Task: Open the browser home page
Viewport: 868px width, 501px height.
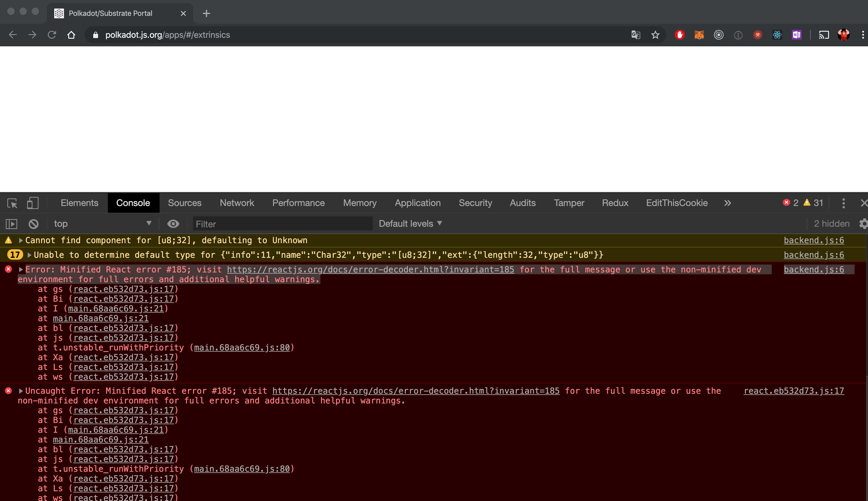Action: [71, 35]
